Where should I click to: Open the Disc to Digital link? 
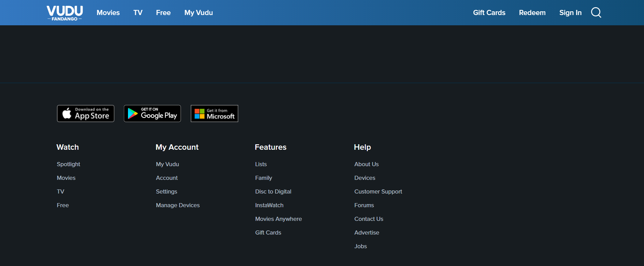click(273, 191)
